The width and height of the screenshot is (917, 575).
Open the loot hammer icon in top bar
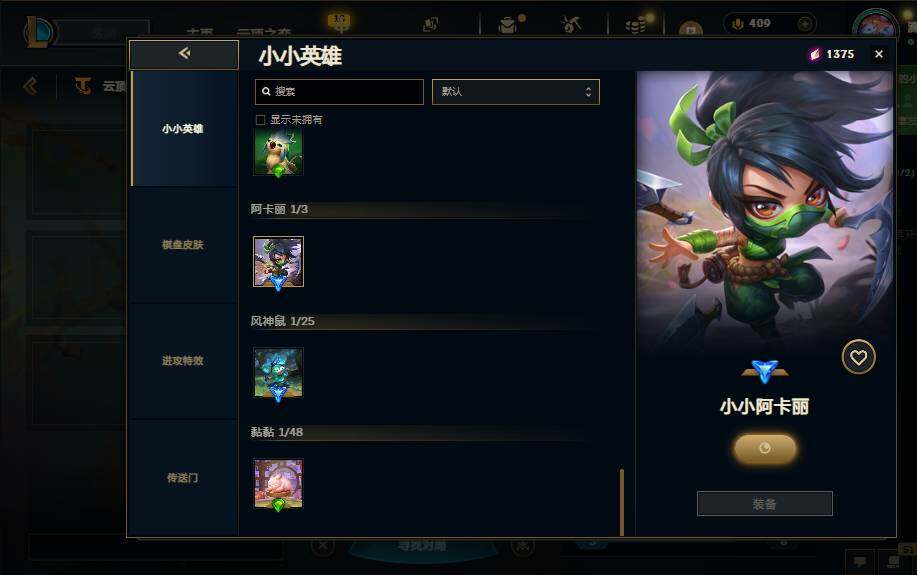tap(571, 24)
